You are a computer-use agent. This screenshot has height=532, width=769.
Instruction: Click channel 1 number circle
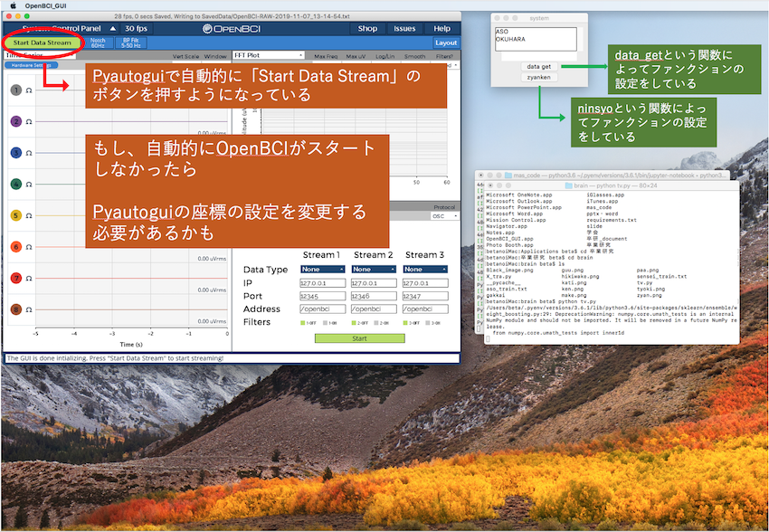click(15, 90)
